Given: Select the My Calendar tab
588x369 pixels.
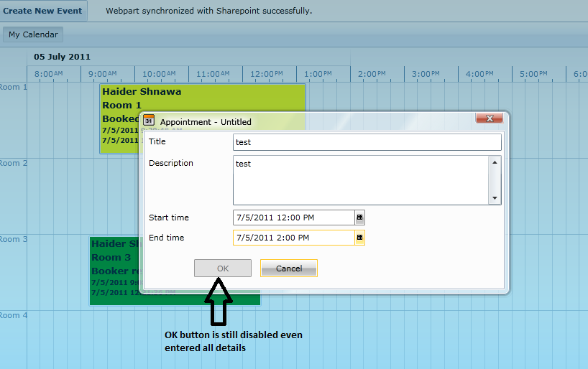Looking at the screenshot, I should pos(33,34).
